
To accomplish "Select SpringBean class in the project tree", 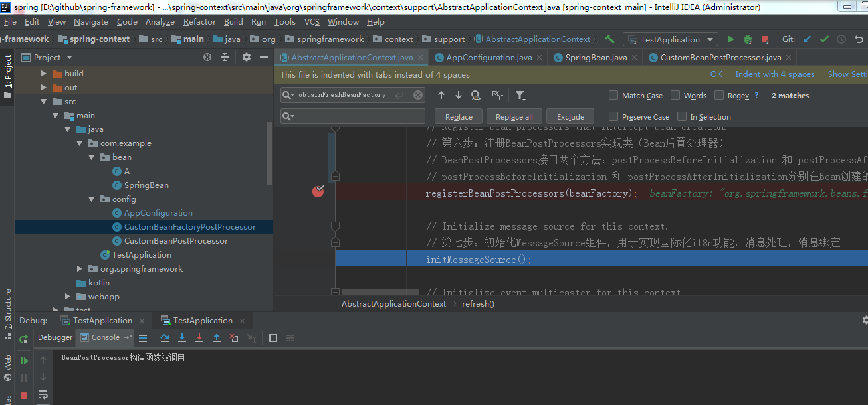I will pyautogui.click(x=146, y=185).
